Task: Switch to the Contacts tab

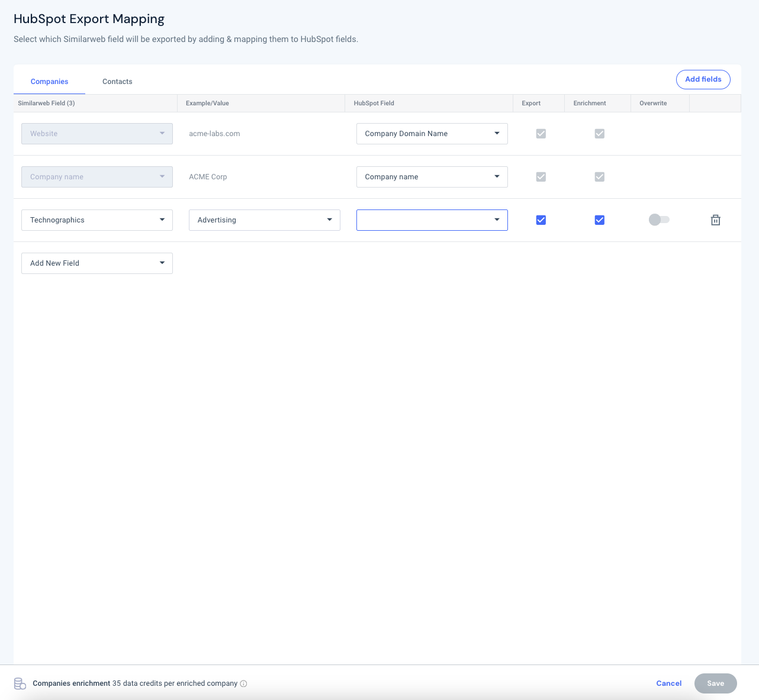Action: (x=117, y=82)
